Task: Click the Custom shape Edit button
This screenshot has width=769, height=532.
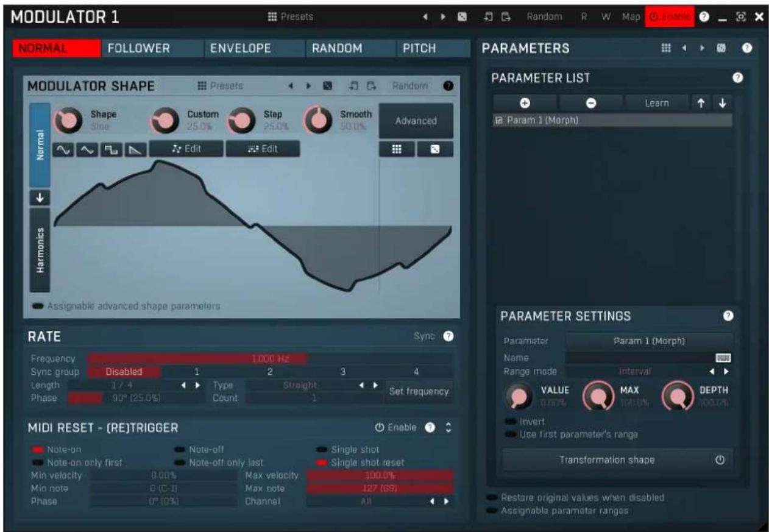Action: click(186, 149)
